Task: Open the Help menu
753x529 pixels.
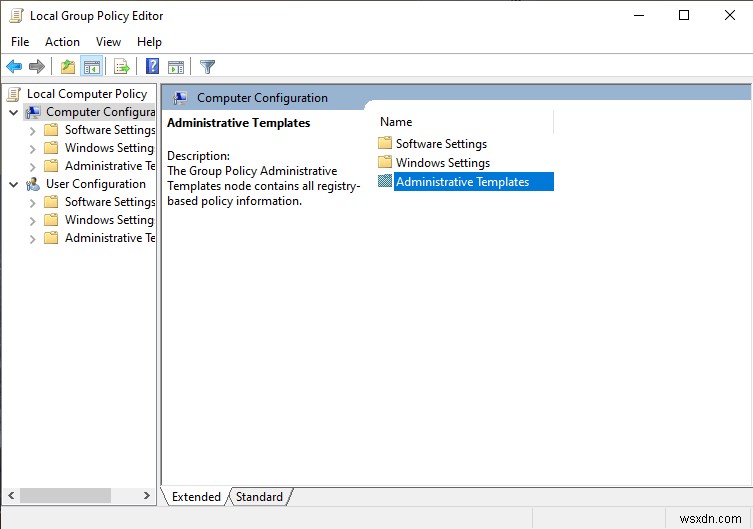Action: point(149,42)
